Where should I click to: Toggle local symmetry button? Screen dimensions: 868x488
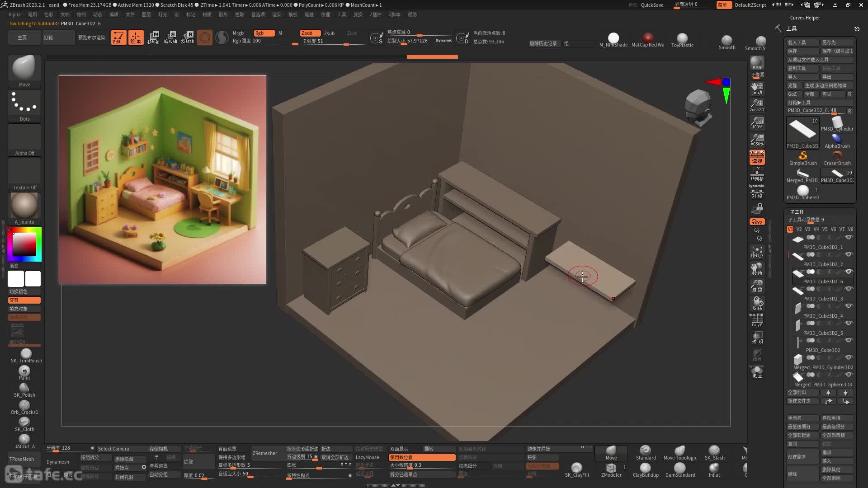pyautogui.click(x=757, y=192)
